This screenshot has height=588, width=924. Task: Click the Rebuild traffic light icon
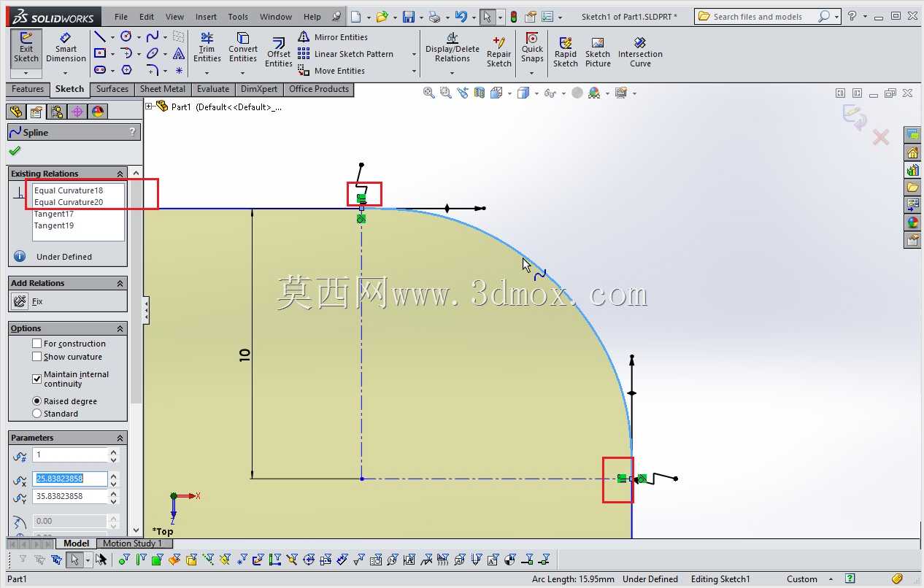coord(513,17)
